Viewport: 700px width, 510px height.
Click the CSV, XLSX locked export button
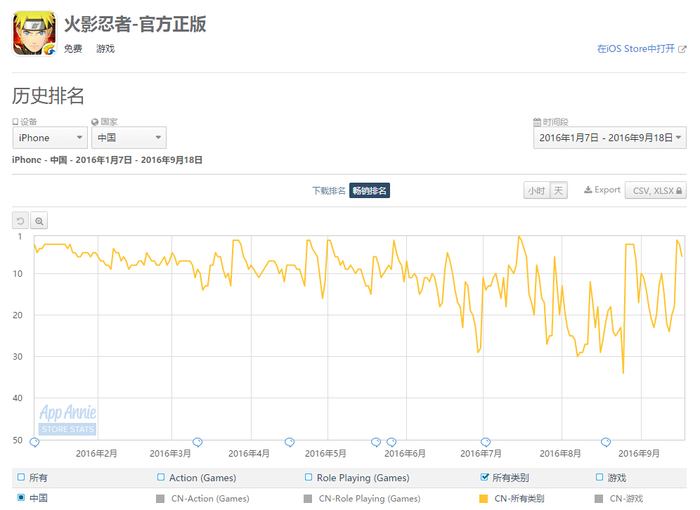pyautogui.click(x=656, y=191)
